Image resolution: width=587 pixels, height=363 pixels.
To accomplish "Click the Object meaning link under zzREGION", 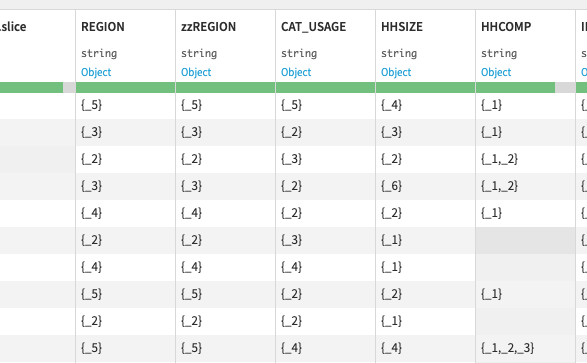I will tap(196, 72).
